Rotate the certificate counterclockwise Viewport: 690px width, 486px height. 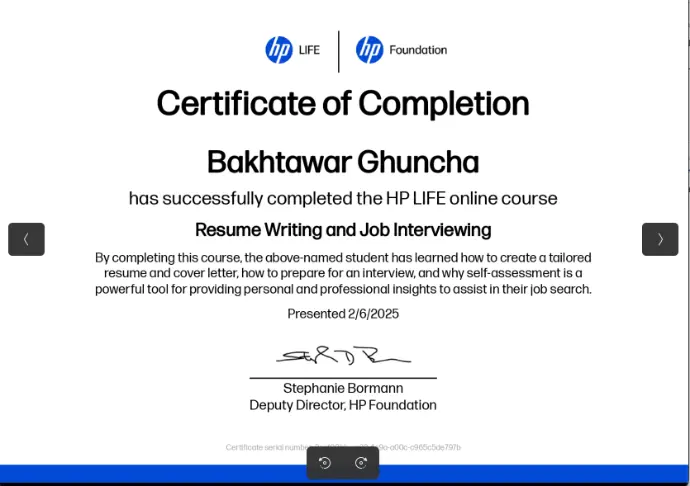coord(325,462)
